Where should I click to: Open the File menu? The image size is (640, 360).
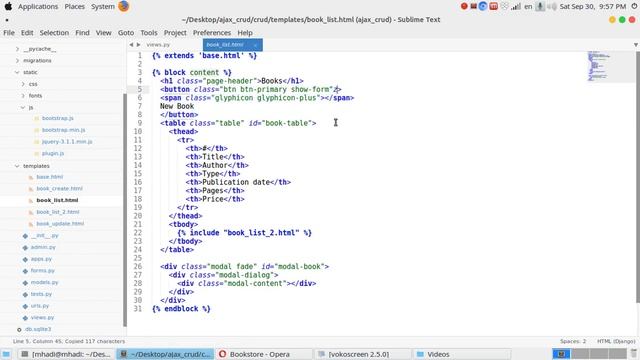pyautogui.click(x=9, y=33)
